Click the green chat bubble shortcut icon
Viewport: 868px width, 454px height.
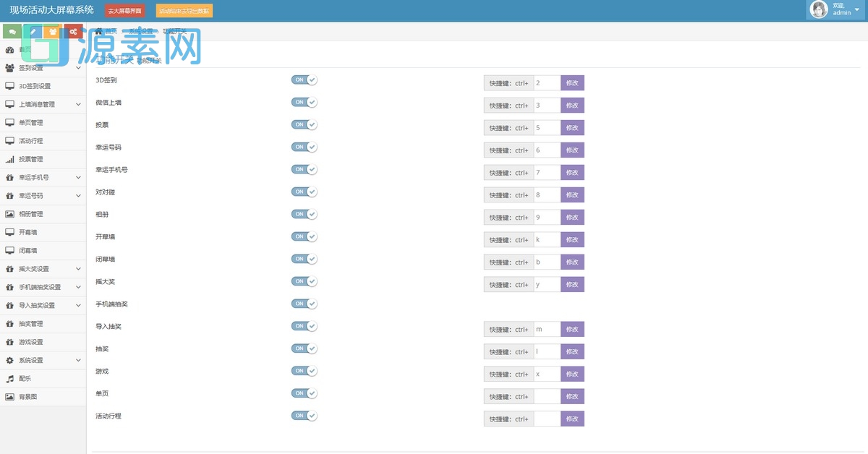[x=12, y=32]
